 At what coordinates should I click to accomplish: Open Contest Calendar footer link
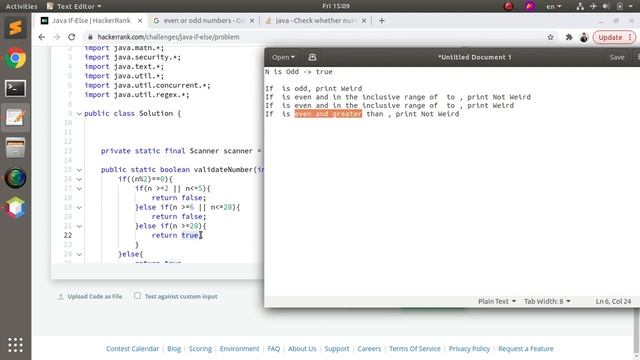132,349
